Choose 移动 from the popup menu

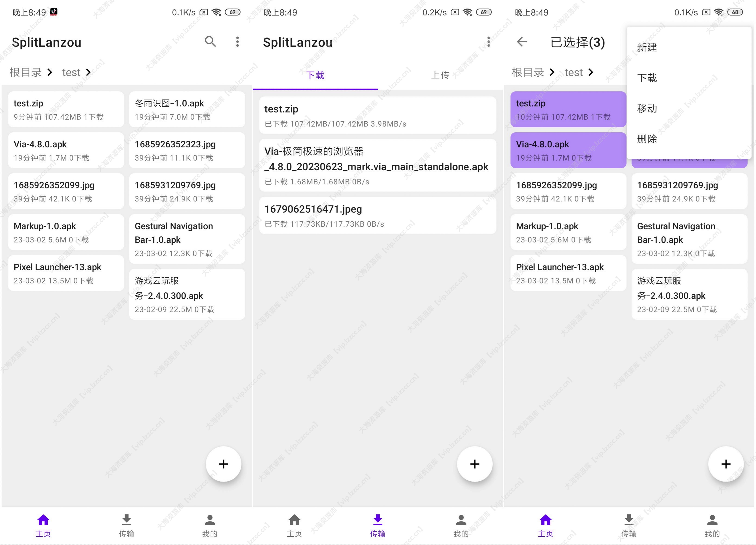point(689,108)
